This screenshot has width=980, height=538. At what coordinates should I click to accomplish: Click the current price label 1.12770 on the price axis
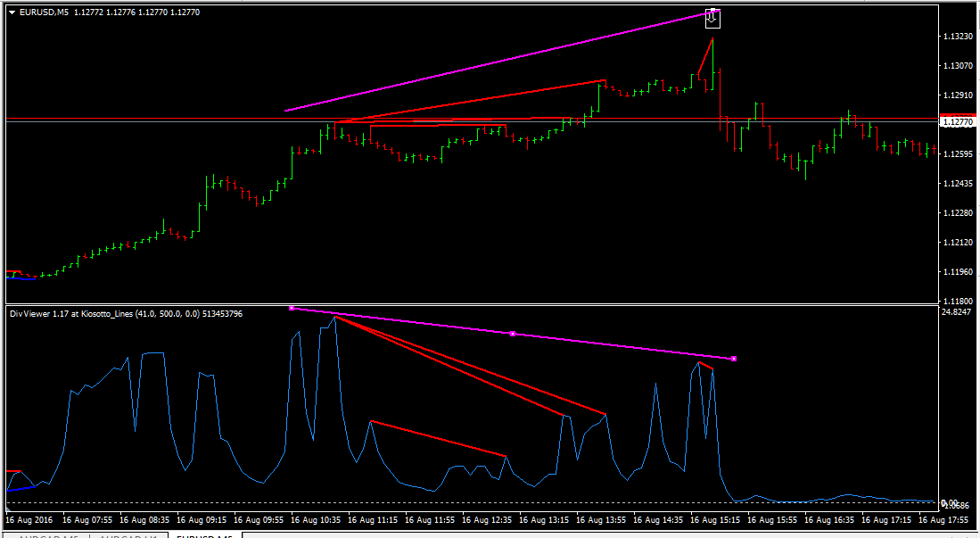coord(957,122)
